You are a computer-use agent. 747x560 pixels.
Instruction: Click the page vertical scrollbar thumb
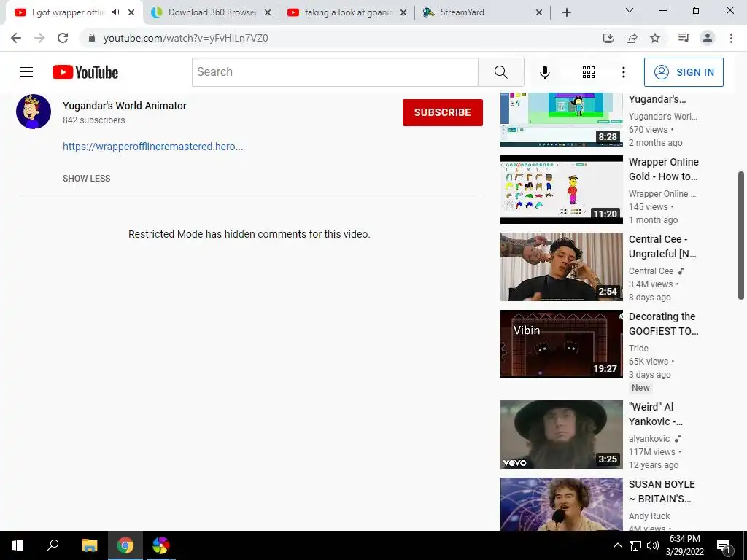coord(741,236)
